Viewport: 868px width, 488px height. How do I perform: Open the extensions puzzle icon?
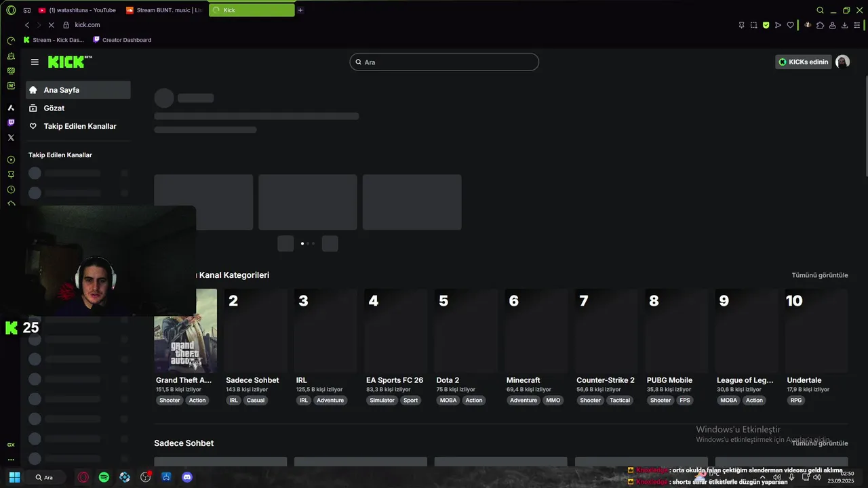pyautogui.click(x=820, y=25)
